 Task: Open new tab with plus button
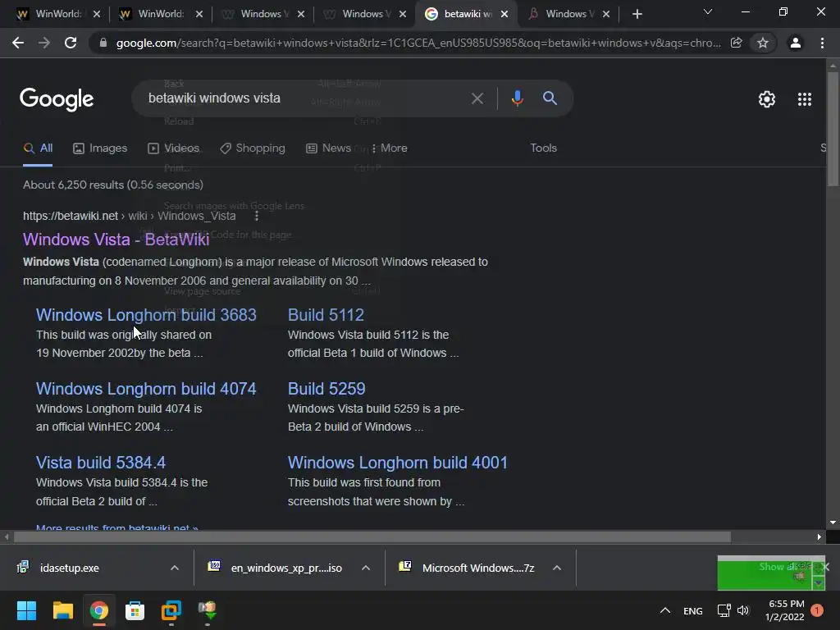(637, 14)
